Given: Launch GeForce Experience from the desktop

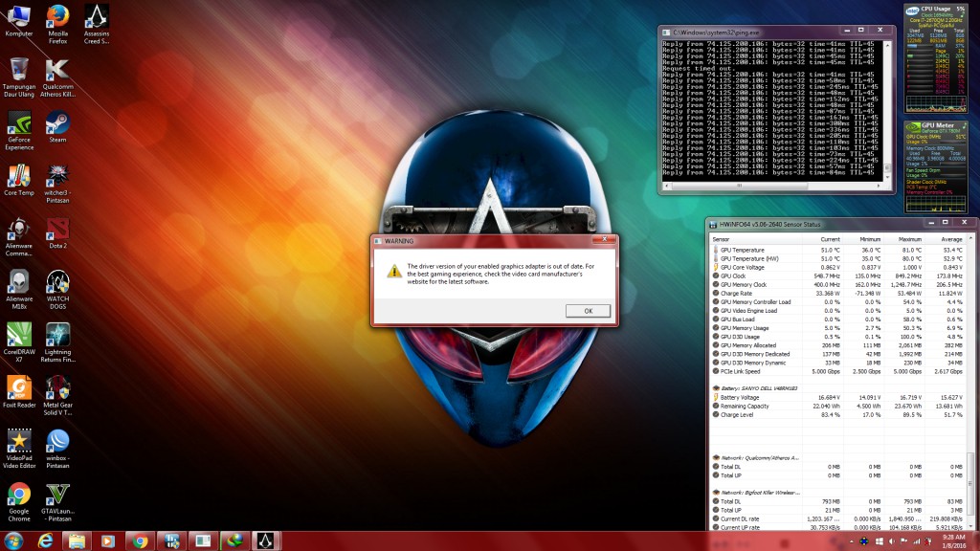Looking at the screenshot, I should (x=19, y=130).
